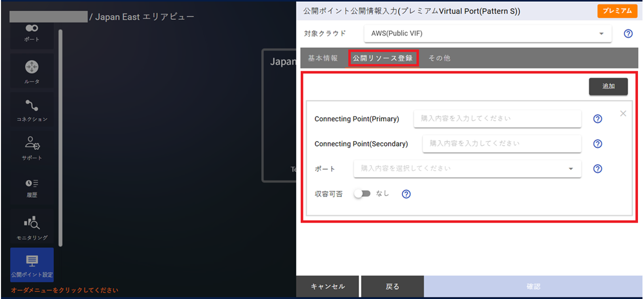Click the 追加 button
This screenshot has height=299, width=644.
point(608,86)
